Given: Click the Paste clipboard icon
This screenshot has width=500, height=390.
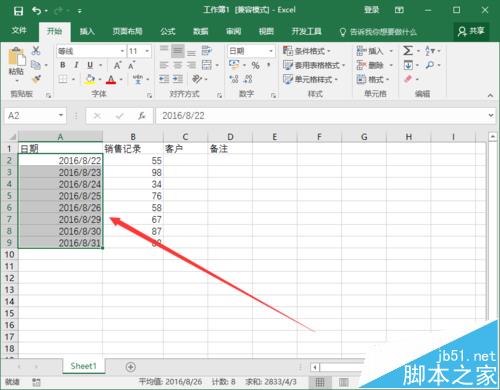Looking at the screenshot, I should 16,56.
